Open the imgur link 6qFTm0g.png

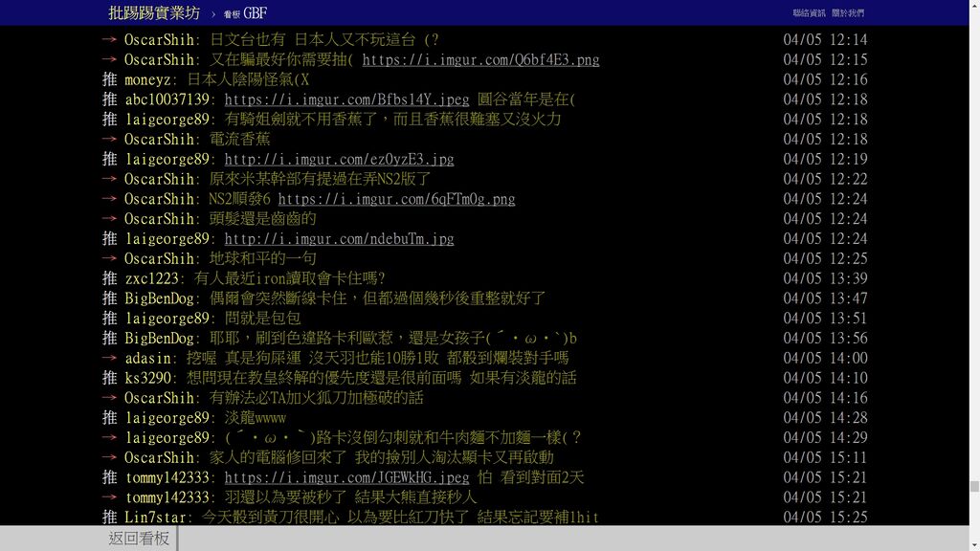(396, 199)
